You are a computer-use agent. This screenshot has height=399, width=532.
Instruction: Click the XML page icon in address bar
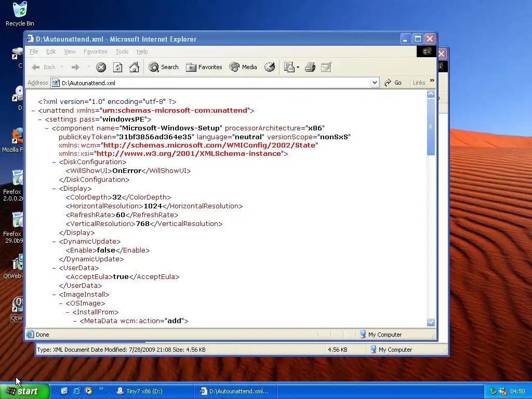coord(56,83)
